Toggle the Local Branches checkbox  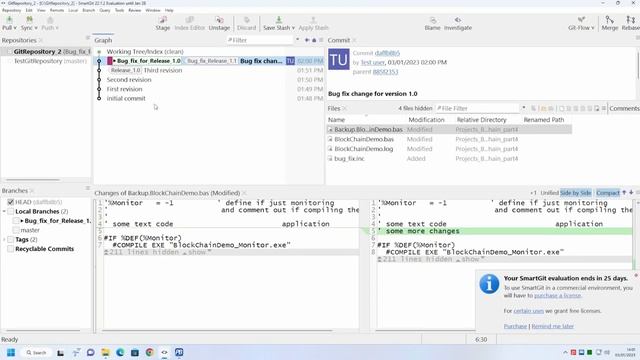(x=11, y=211)
